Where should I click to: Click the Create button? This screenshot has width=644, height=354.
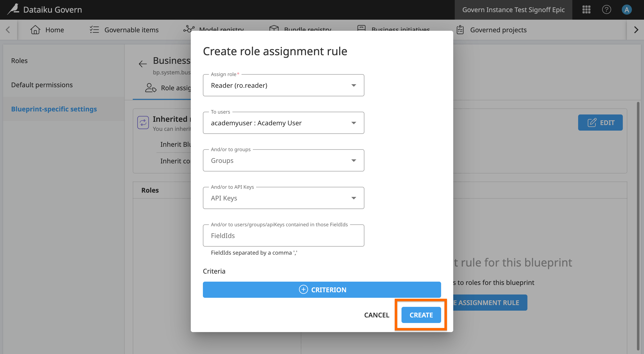(x=421, y=315)
